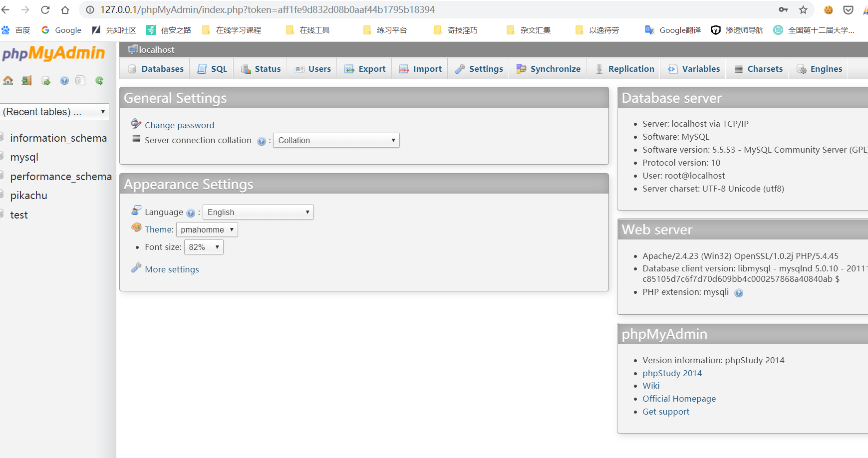868x458 pixels.
Task: Select the information_schema database
Action: click(58, 138)
